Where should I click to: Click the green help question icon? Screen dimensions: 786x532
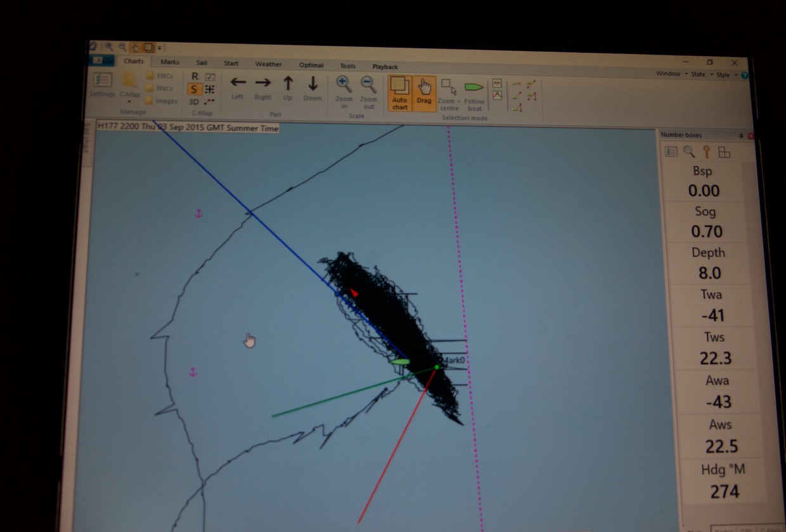pyautogui.click(x=744, y=75)
